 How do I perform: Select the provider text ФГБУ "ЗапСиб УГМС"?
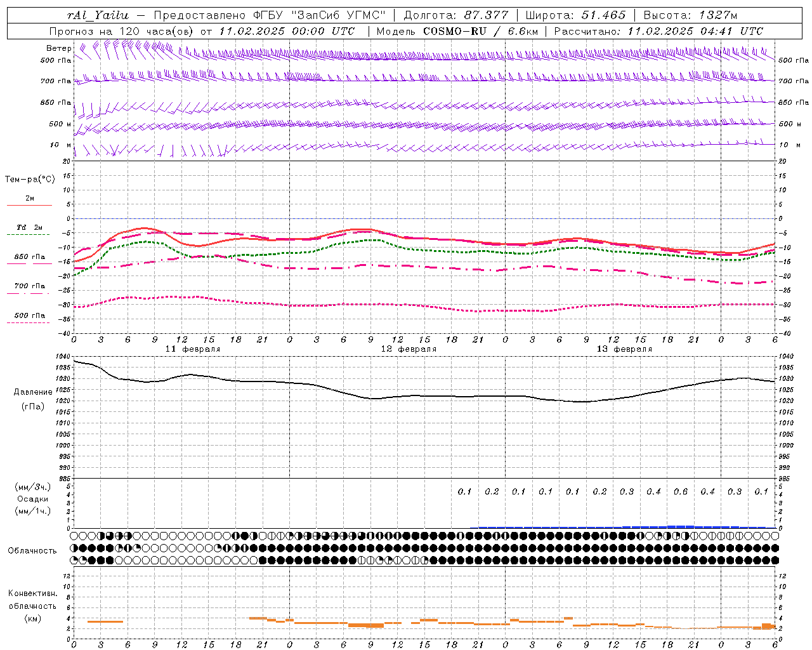[320, 15]
